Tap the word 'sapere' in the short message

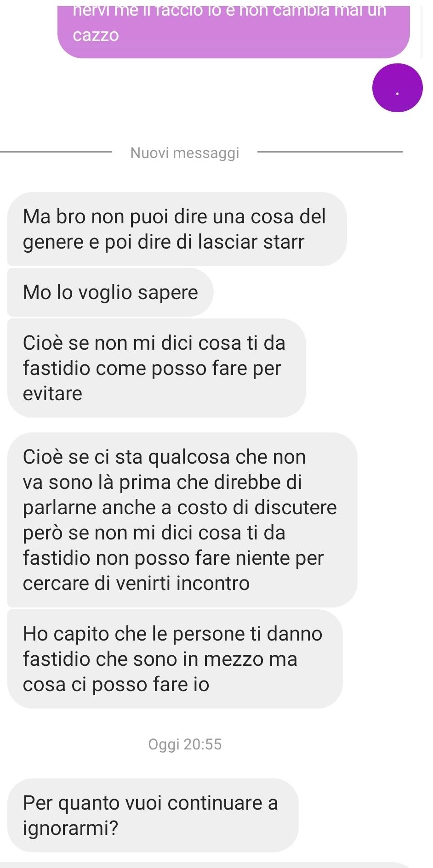pyautogui.click(x=168, y=293)
